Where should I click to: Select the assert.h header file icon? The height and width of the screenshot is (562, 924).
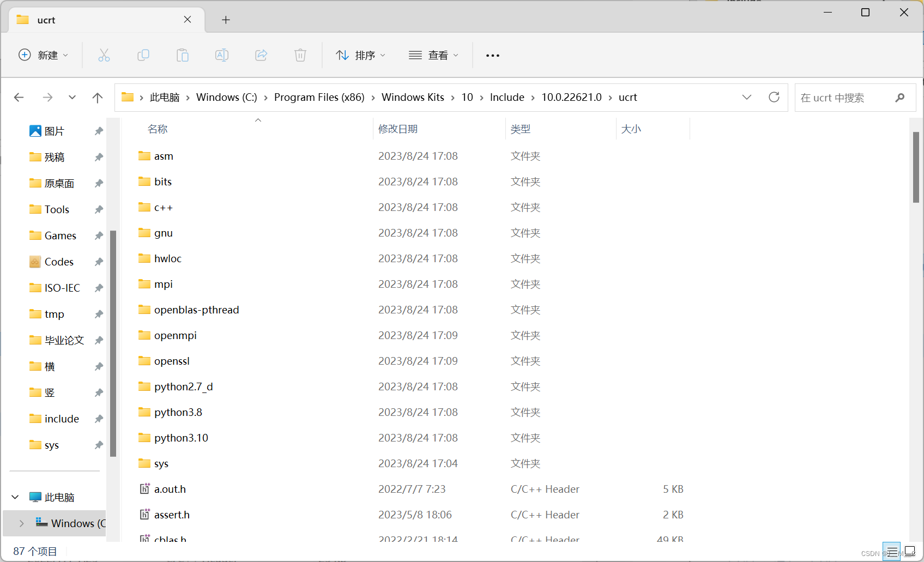pos(144,515)
